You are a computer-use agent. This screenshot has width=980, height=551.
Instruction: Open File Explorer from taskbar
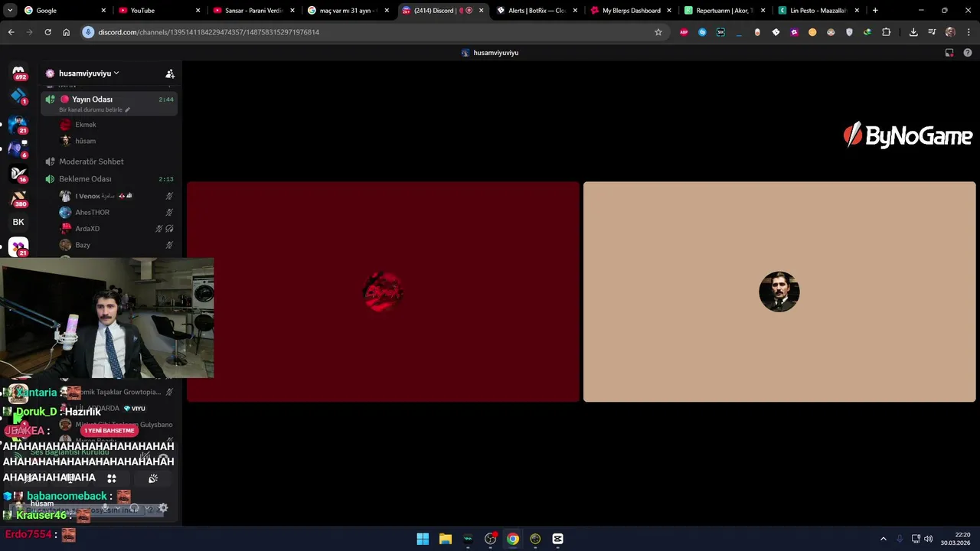pyautogui.click(x=445, y=539)
